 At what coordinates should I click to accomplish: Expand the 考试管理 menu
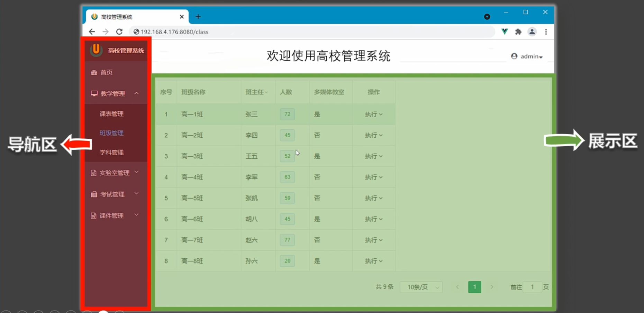(116, 194)
